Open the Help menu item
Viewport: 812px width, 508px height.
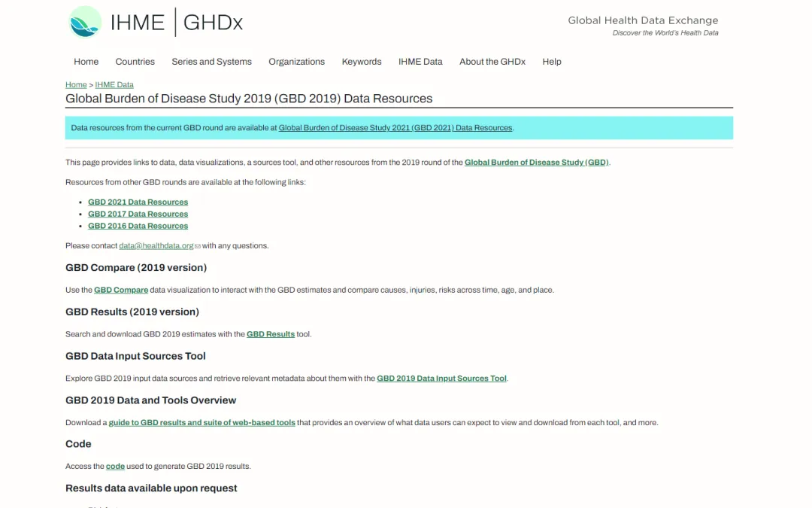click(552, 62)
